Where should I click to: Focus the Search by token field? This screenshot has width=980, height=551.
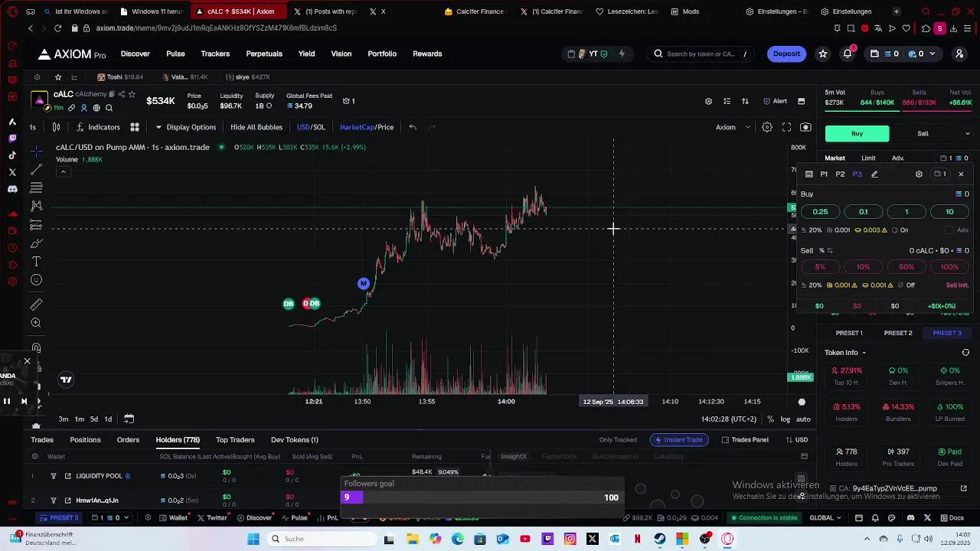point(701,54)
